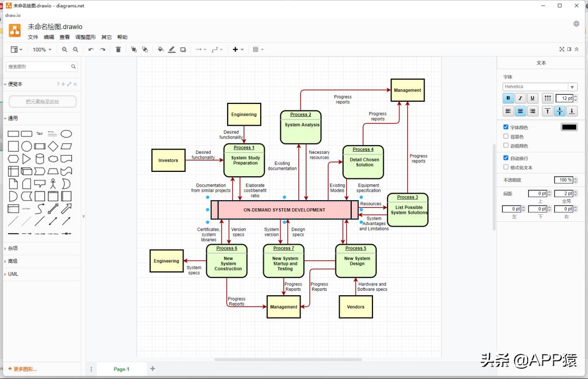
Task: Align text to the left
Action: pyautogui.click(x=509, y=111)
